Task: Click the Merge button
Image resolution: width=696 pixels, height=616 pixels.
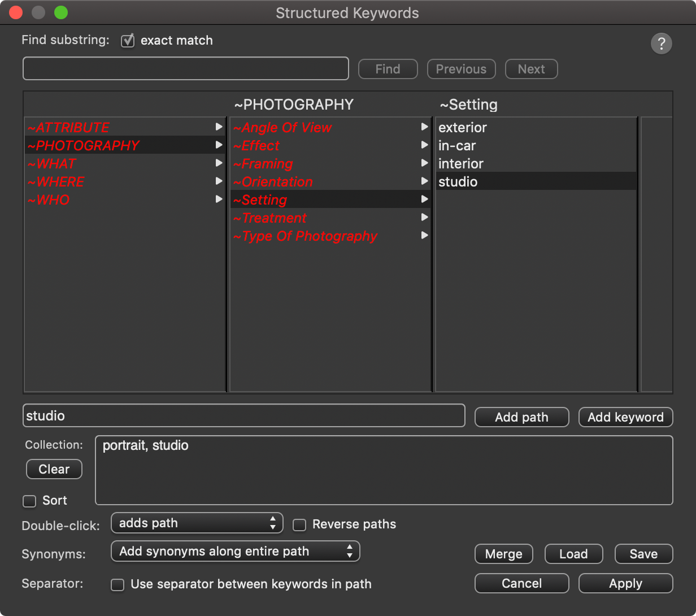Action: (x=504, y=554)
